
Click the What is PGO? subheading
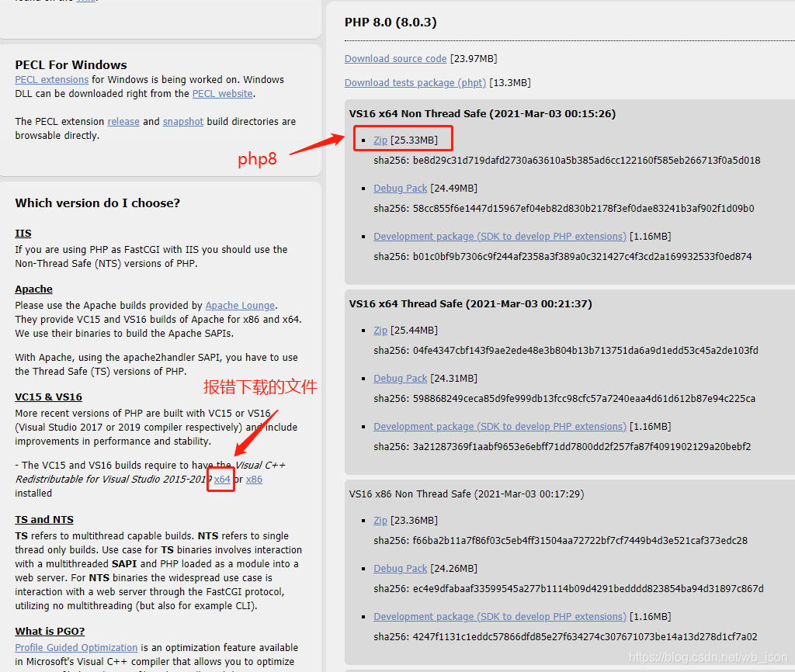click(x=50, y=632)
